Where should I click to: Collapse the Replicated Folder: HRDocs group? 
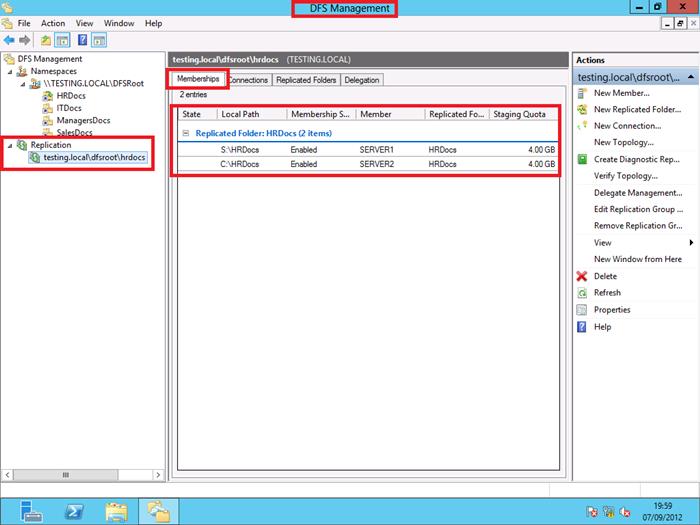pos(186,133)
